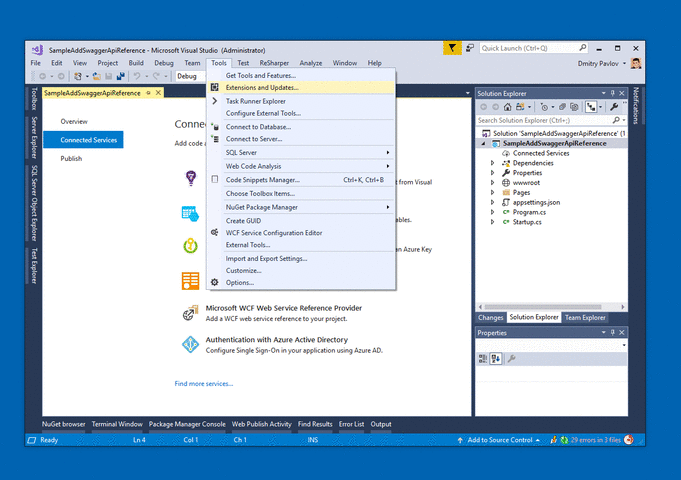681x480 pixels.
Task: Click the Solution Explorer search magnifier icon
Action: coord(616,120)
